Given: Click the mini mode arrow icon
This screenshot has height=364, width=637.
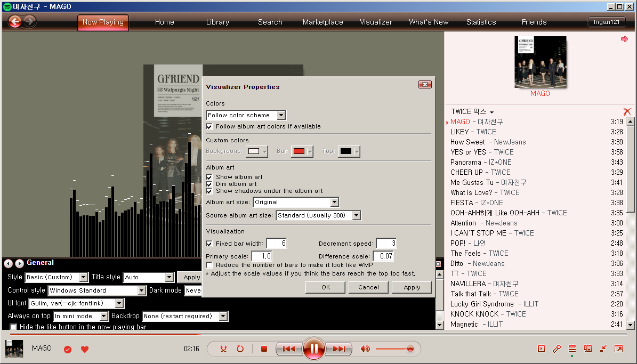Looking at the screenshot, I should click(x=603, y=349).
